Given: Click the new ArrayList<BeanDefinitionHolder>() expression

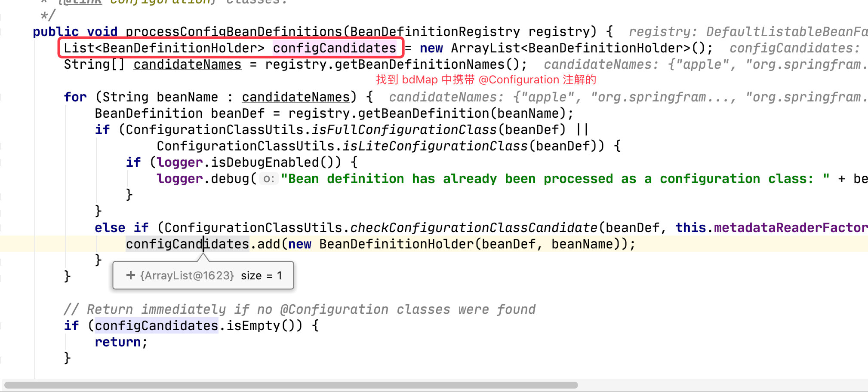Looking at the screenshot, I should [563, 48].
